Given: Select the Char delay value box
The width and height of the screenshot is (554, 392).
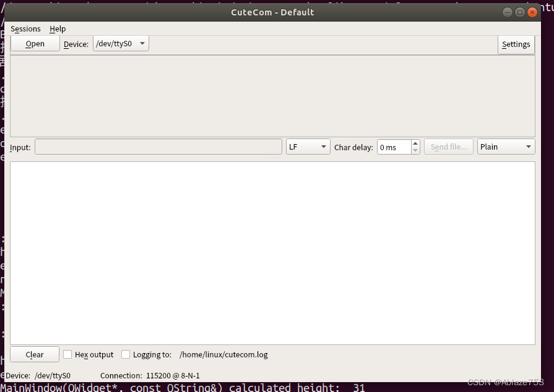Looking at the screenshot, I should (x=393, y=147).
